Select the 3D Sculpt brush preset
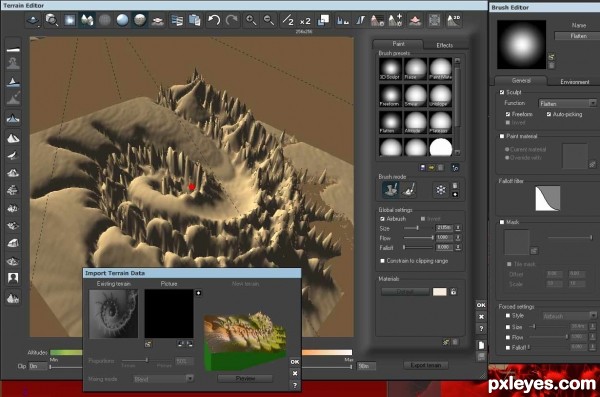 point(390,69)
